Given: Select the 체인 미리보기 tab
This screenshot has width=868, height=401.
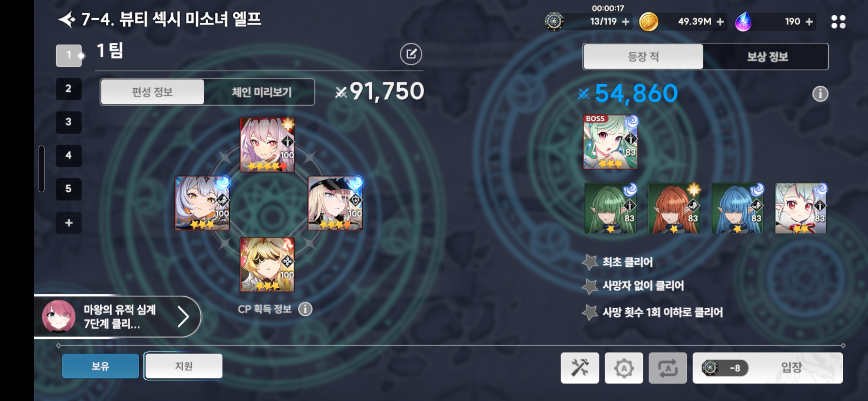Looking at the screenshot, I should [x=261, y=92].
